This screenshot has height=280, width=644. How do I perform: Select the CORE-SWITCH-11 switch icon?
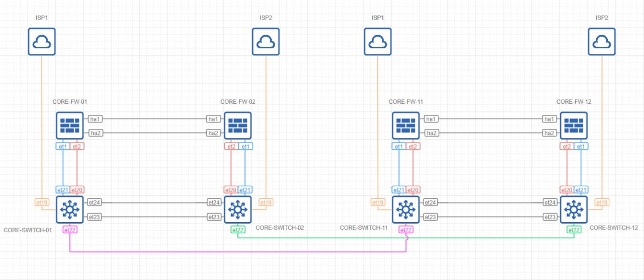click(x=406, y=209)
